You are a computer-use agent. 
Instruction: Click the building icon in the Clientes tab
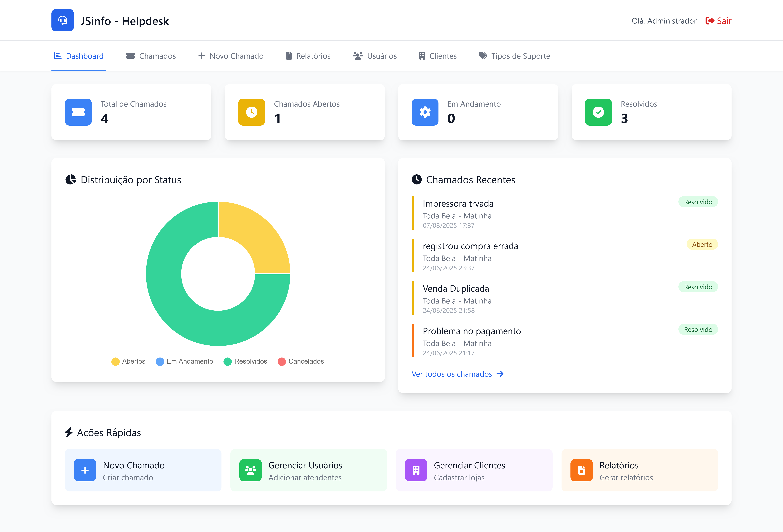point(422,56)
